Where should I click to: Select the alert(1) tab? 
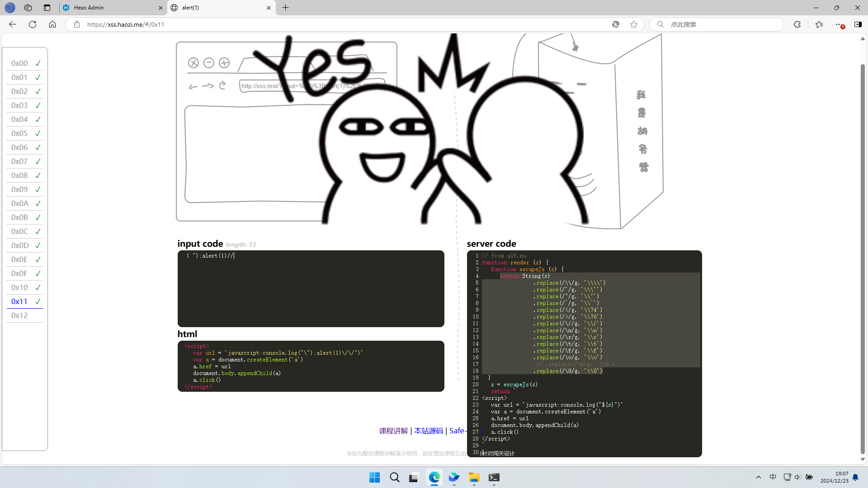(222, 8)
